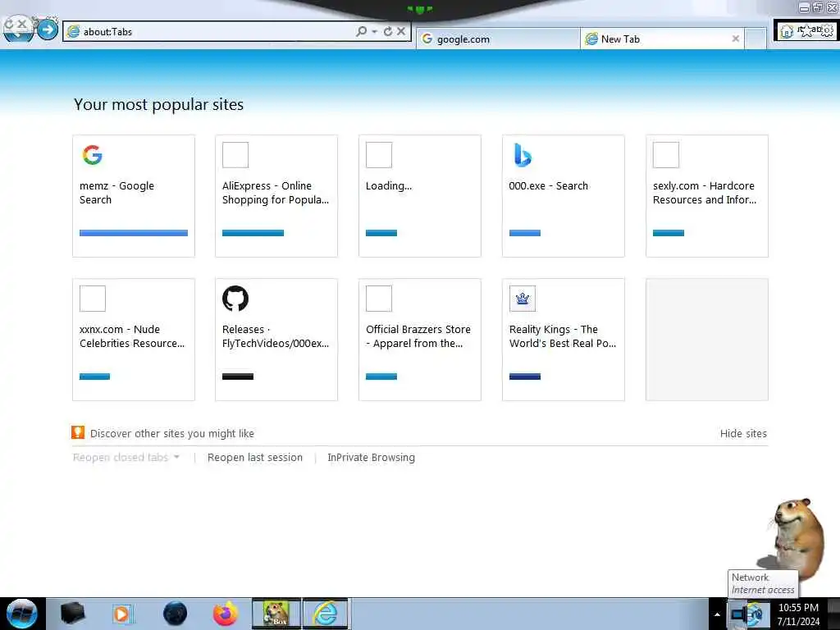Click the Home icon in toolbar

[x=787, y=32]
